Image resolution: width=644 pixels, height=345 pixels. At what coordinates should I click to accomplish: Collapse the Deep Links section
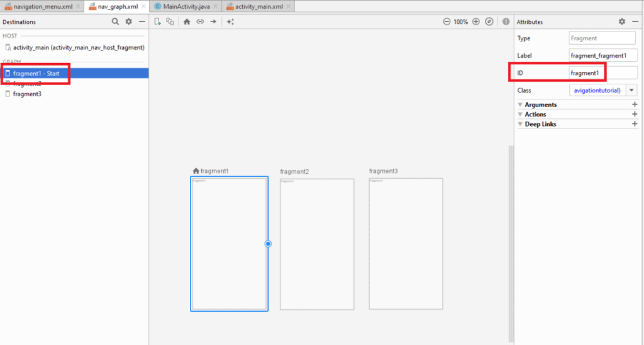[x=520, y=124]
